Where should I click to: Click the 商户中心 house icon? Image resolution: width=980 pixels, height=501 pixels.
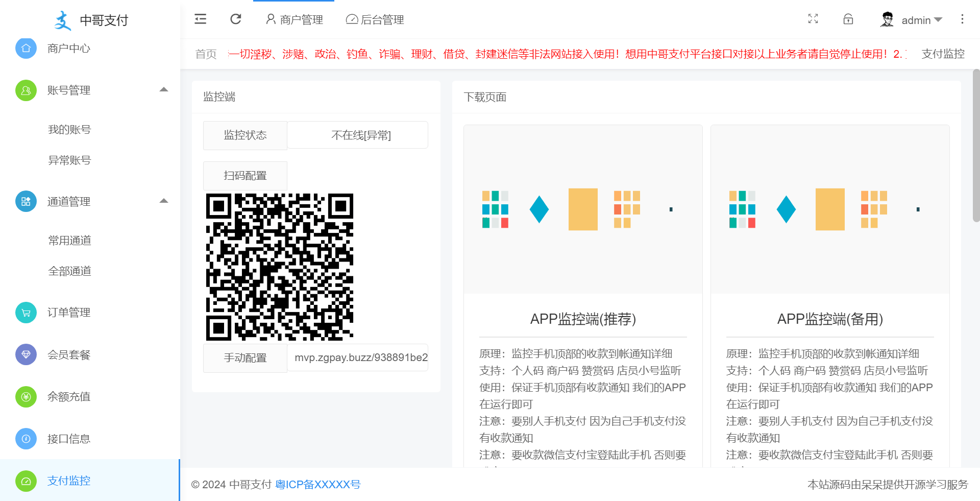coord(26,48)
